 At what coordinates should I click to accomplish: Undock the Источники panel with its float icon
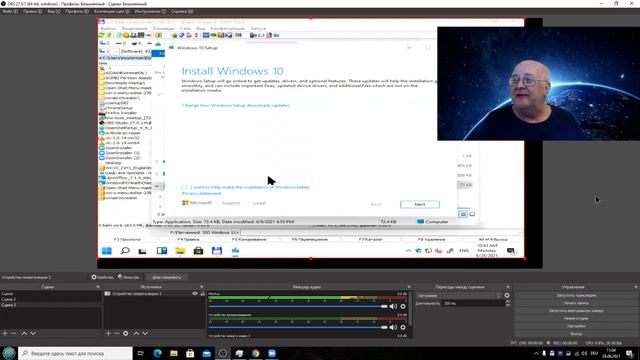pos(201,287)
